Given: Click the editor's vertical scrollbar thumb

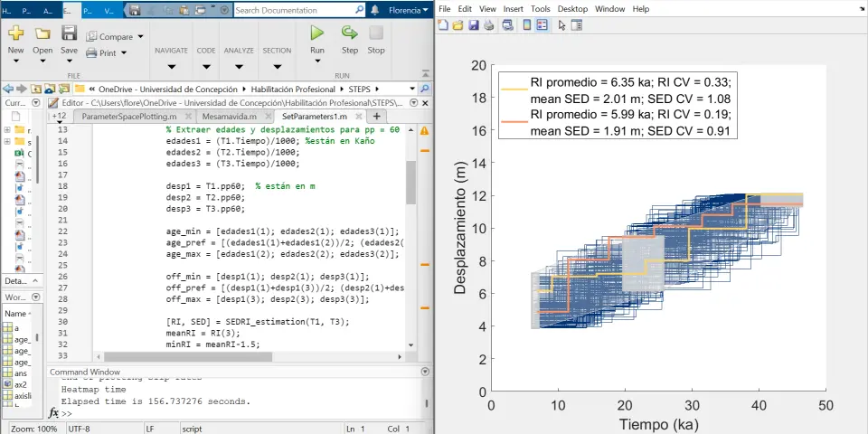Looking at the screenshot, I should pyautogui.click(x=410, y=181).
